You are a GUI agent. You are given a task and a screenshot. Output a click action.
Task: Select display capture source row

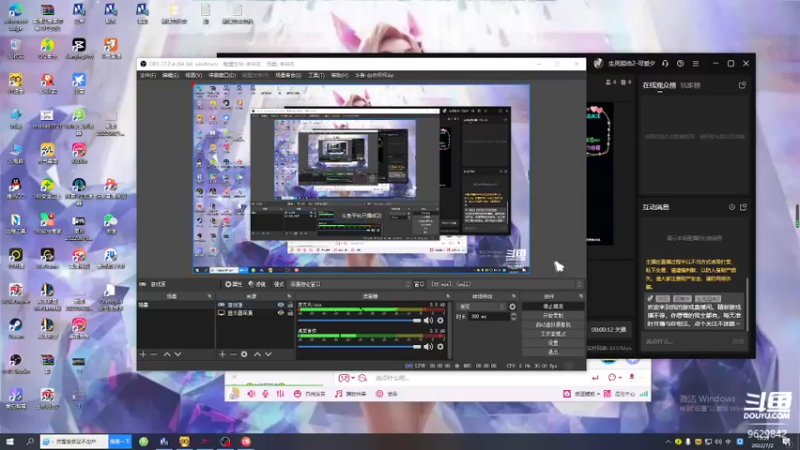click(x=255, y=313)
